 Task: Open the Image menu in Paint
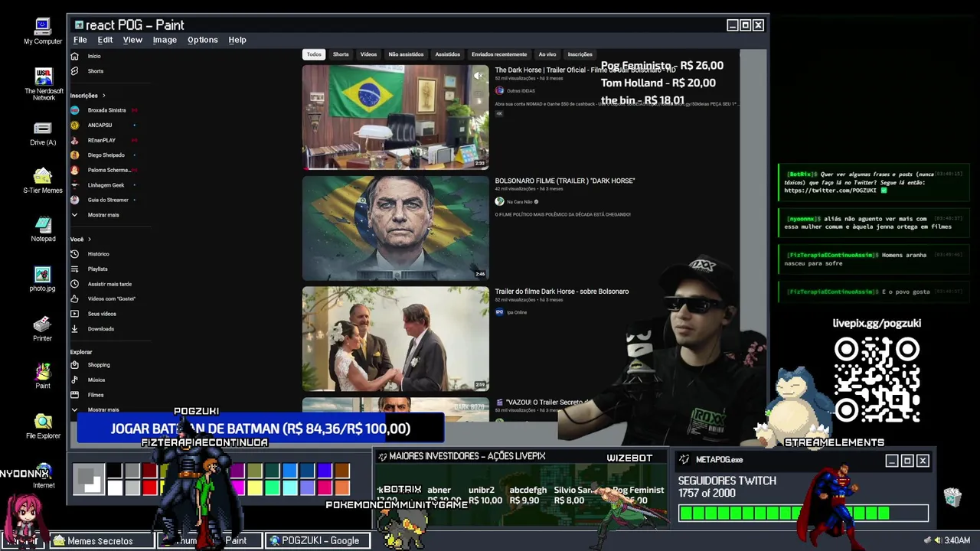[165, 40]
